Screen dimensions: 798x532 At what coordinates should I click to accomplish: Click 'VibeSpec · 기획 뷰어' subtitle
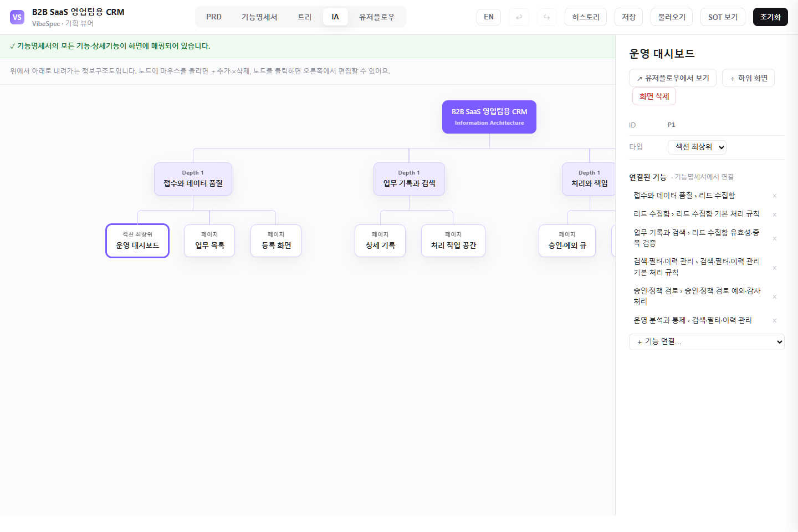click(63, 23)
